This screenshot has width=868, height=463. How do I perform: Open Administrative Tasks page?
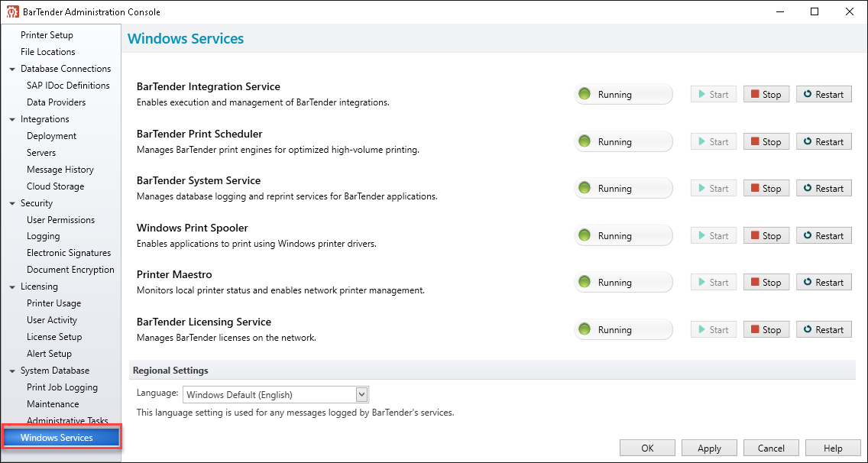click(x=67, y=420)
